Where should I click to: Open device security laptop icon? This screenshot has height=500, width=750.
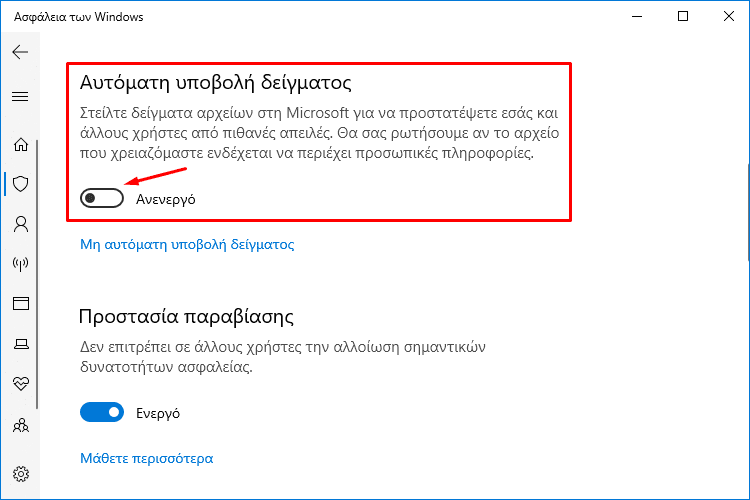click(x=21, y=344)
